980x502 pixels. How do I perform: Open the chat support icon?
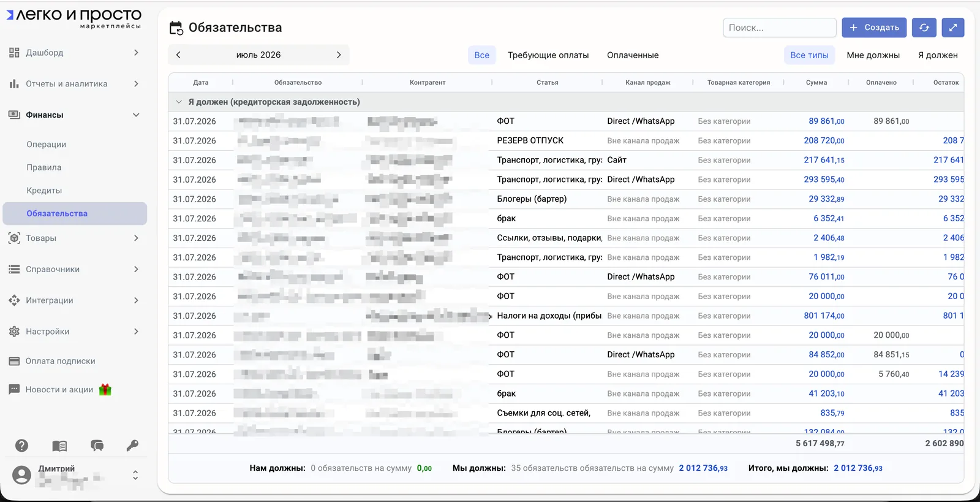coord(97,446)
